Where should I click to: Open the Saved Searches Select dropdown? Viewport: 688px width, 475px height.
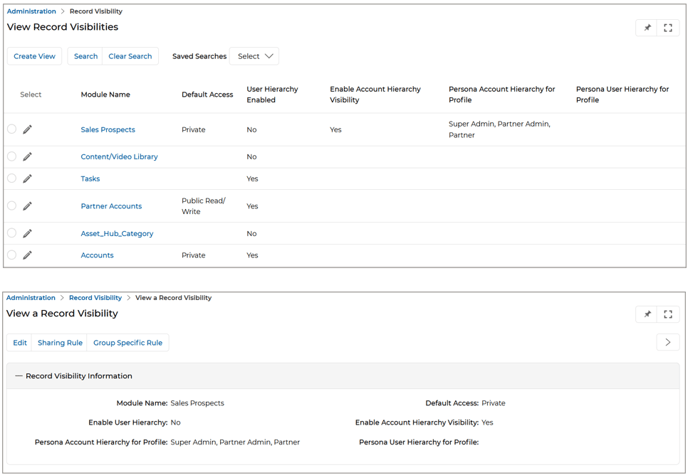(x=254, y=56)
